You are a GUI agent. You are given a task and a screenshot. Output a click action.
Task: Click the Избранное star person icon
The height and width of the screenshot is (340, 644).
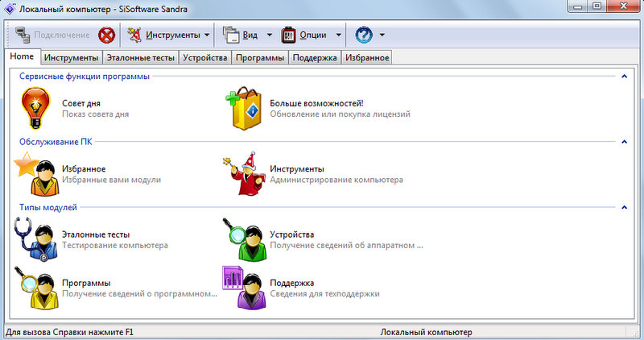[x=36, y=174]
